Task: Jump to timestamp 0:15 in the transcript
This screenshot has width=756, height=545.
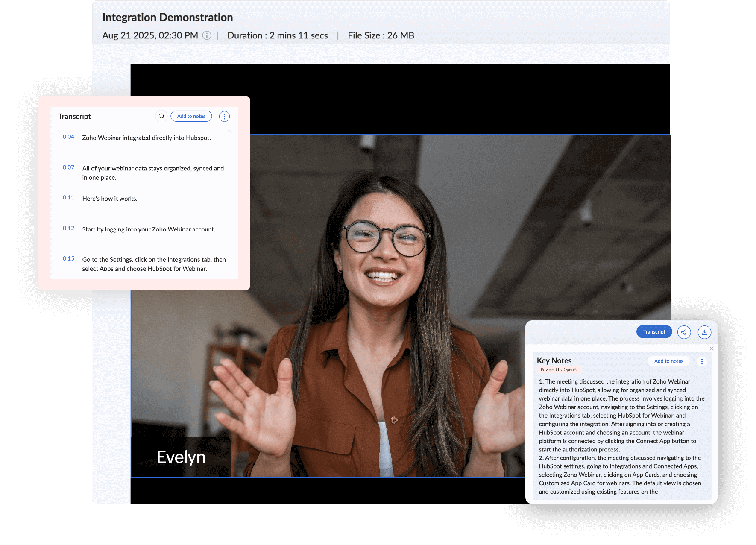Action: 68,258
